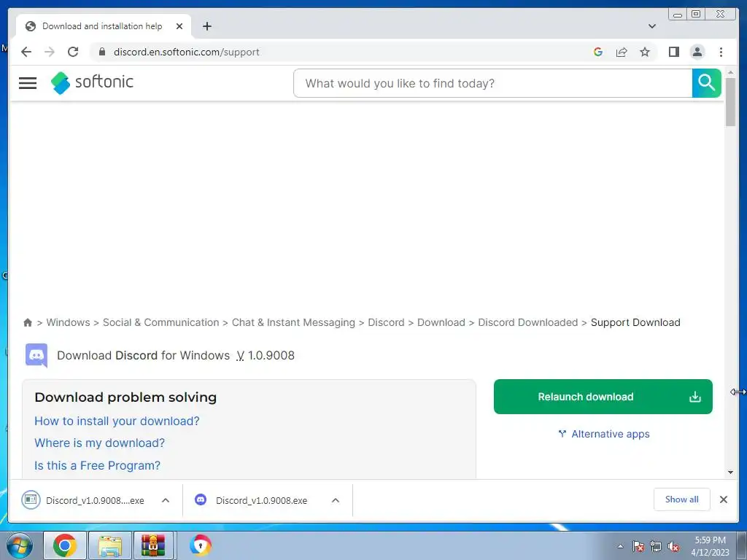747x560 pixels.
Task: Open Where is my download? link
Action: pos(99,443)
